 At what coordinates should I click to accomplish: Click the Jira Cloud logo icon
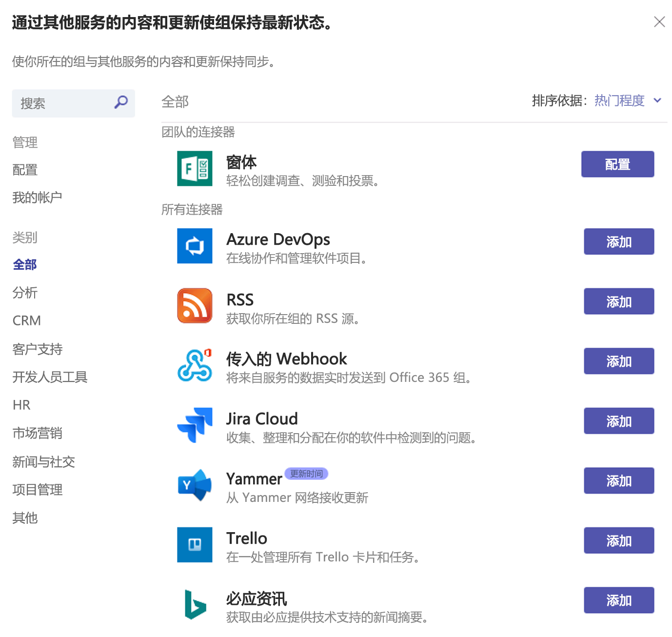pyautogui.click(x=195, y=425)
